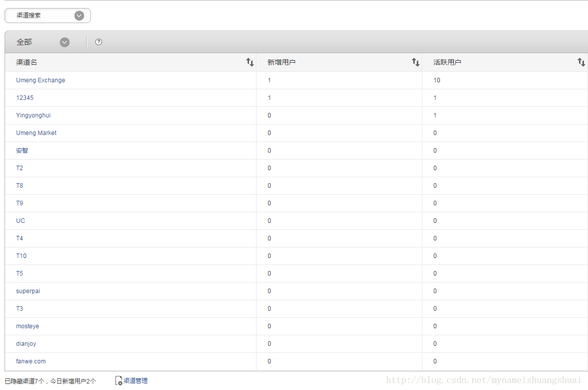The height and width of the screenshot is (390, 588).
Task: Click the 渠道管理 gear document icon
Action: click(119, 381)
